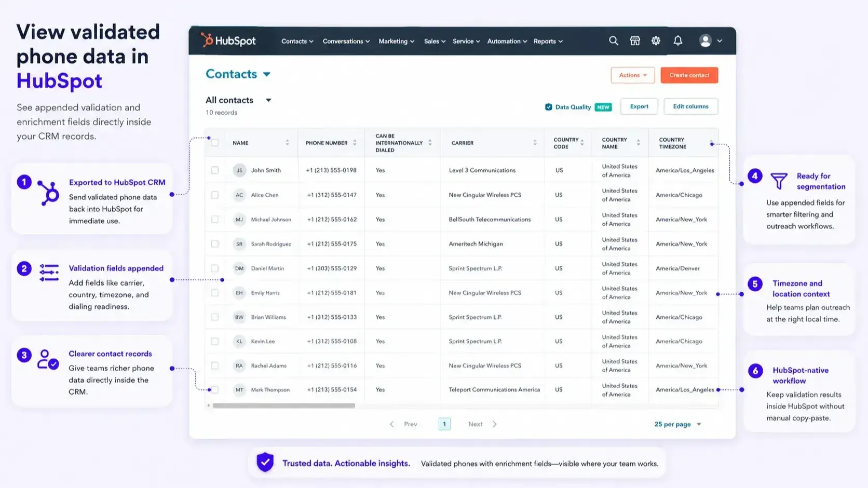Sort by Country Name column arrows

pyautogui.click(x=638, y=143)
